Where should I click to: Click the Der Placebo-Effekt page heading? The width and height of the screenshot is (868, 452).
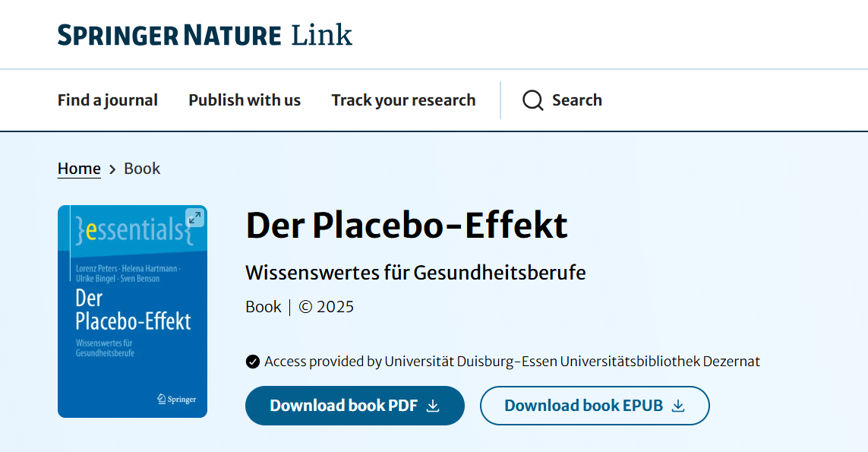pos(406,226)
